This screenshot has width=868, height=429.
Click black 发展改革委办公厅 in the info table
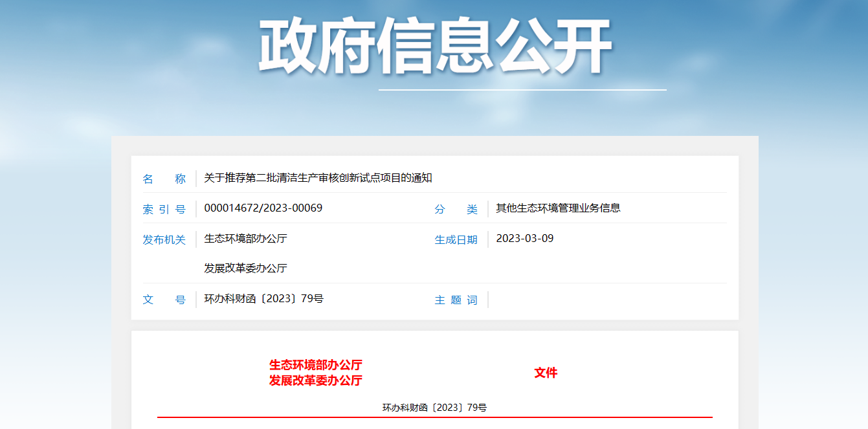coord(245,269)
